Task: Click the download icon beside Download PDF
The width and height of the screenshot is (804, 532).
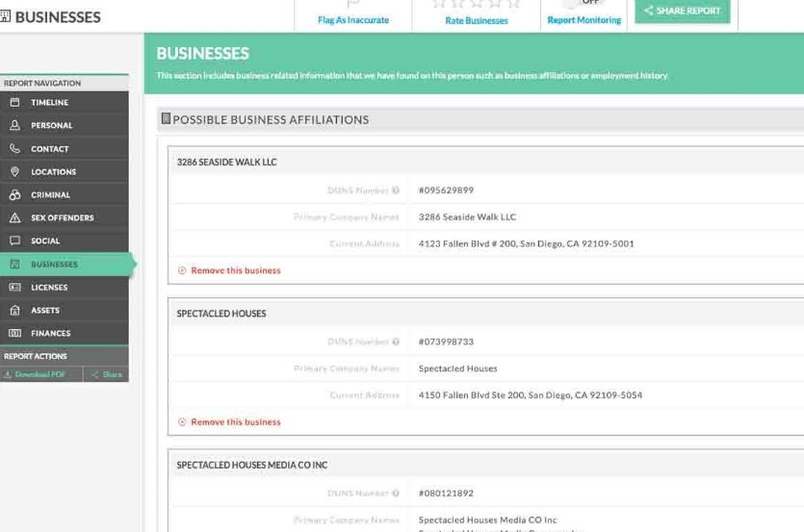Action: 8,374
